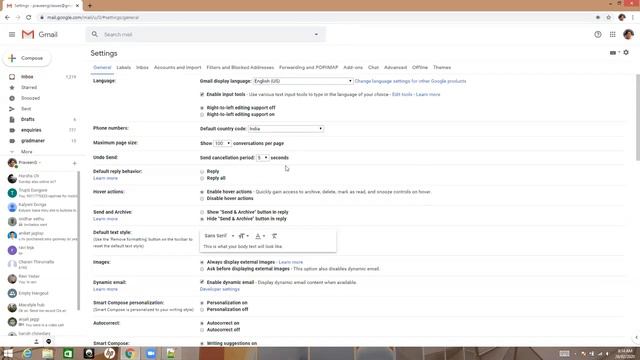Switch to the Labels tab
The width and height of the screenshot is (640, 360).
click(x=124, y=67)
